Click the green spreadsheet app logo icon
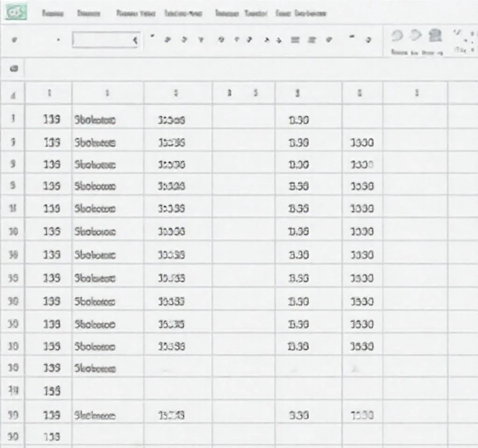 (x=14, y=13)
